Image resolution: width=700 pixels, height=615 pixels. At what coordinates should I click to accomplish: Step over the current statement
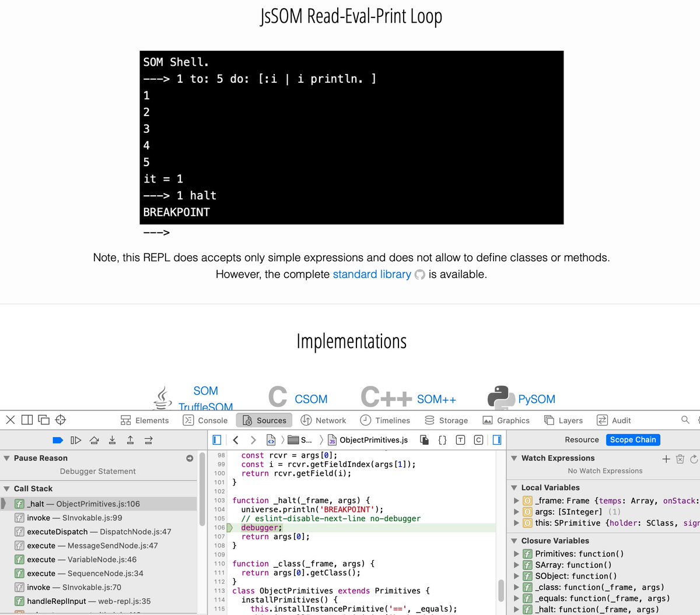click(94, 440)
